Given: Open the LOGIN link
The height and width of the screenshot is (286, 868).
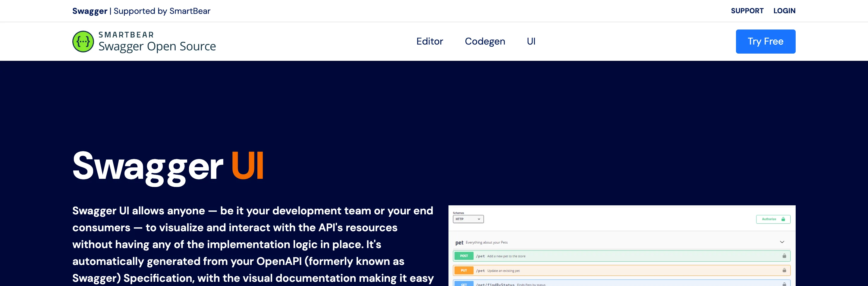Looking at the screenshot, I should pyautogui.click(x=785, y=11).
